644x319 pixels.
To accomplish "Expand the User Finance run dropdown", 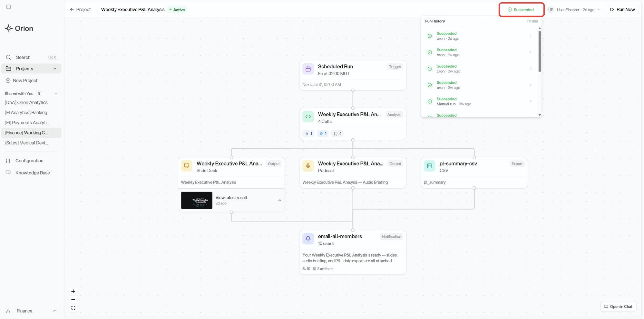I will [599, 10].
